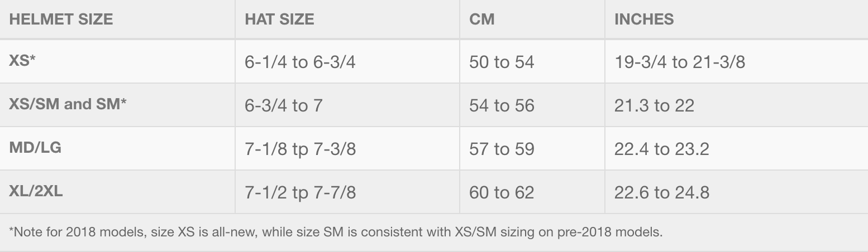Click the 50 to 54 cm cell
This screenshot has height=252, width=868.
502,61
